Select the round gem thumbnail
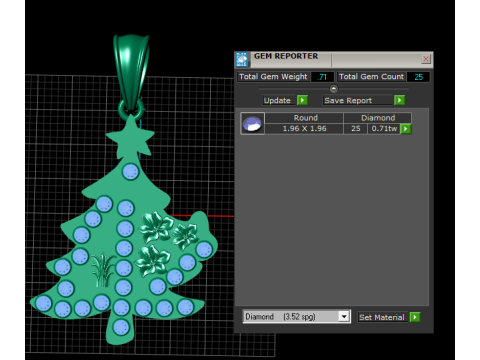This screenshot has height=360, width=480. (252, 123)
